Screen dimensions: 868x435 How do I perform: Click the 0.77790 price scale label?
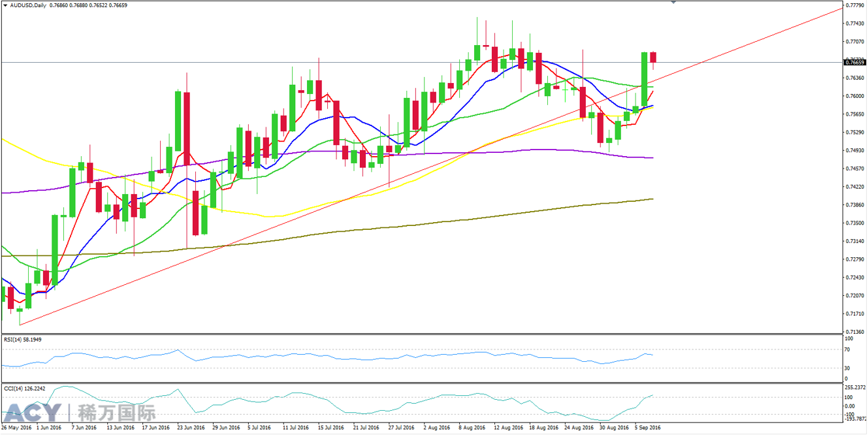click(854, 5)
